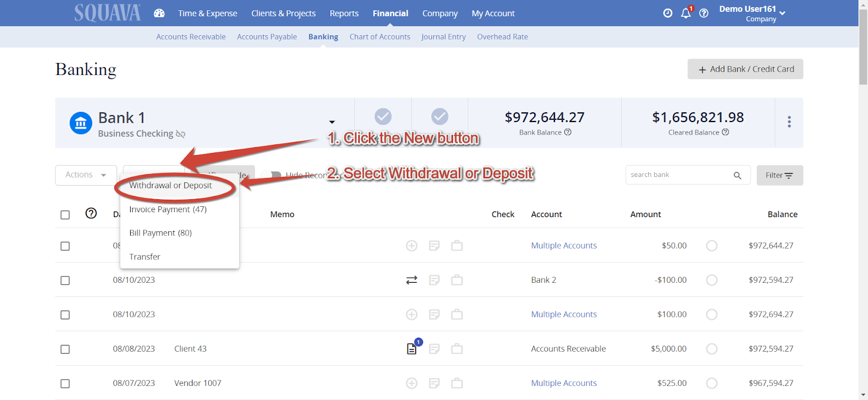
Task: Select the Client 43 row checkbox
Action: coord(65,350)
